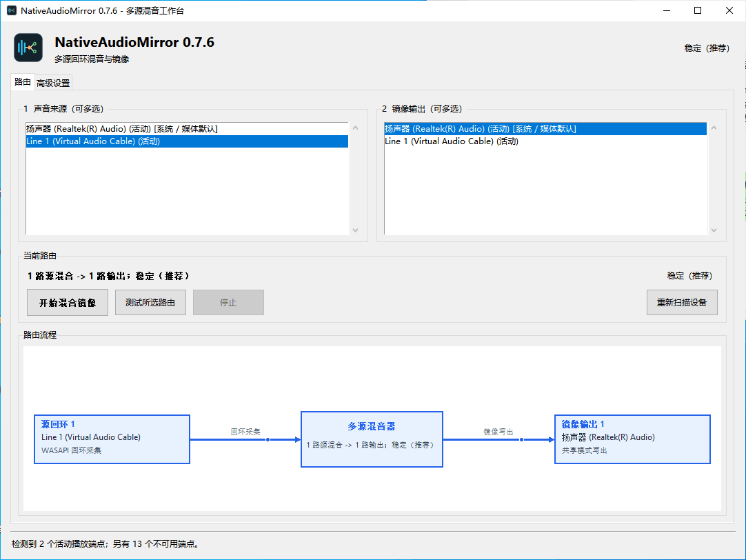
Task: Click the 1 路源混合 -> 1 路输出 status text
Action: pos(108,276)
